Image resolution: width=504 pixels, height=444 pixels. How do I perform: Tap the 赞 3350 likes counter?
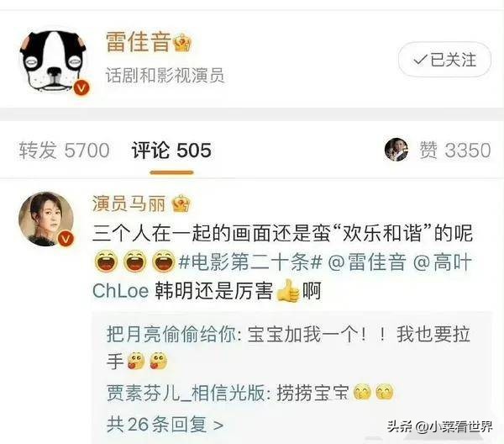coord(455,151)
